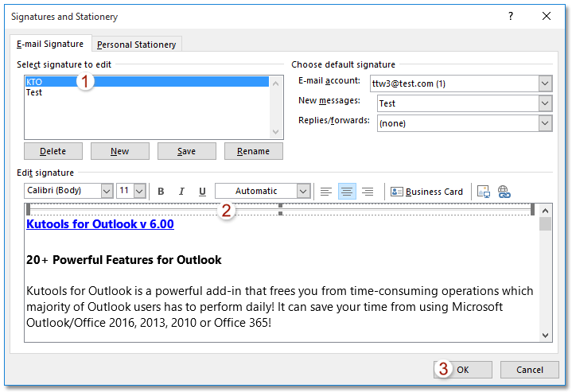Open the Automatic font color dropdown
Screen dimensions: 572x392
tap(303, 191)
